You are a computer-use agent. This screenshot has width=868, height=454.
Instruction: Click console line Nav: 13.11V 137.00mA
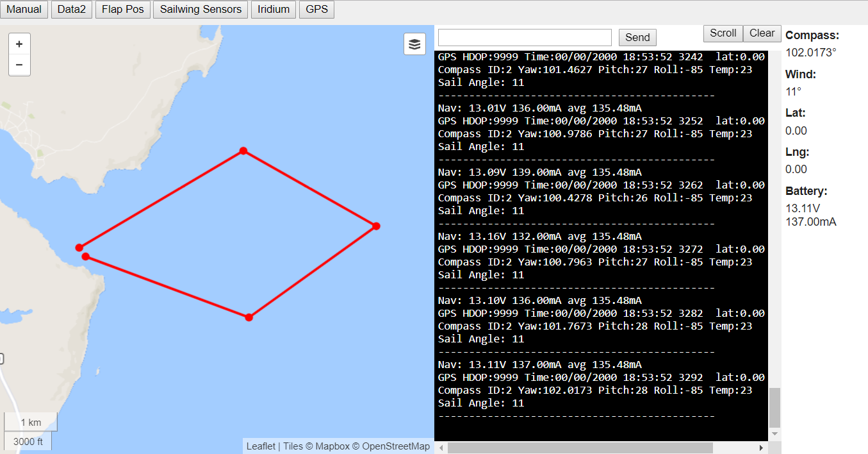(540, 364)
